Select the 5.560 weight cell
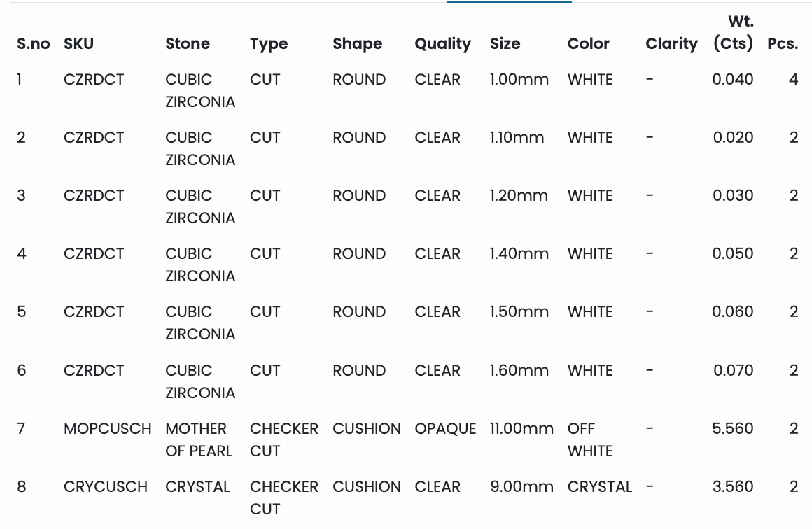Screen dimensions: 812x529 (x=733, y=428)
